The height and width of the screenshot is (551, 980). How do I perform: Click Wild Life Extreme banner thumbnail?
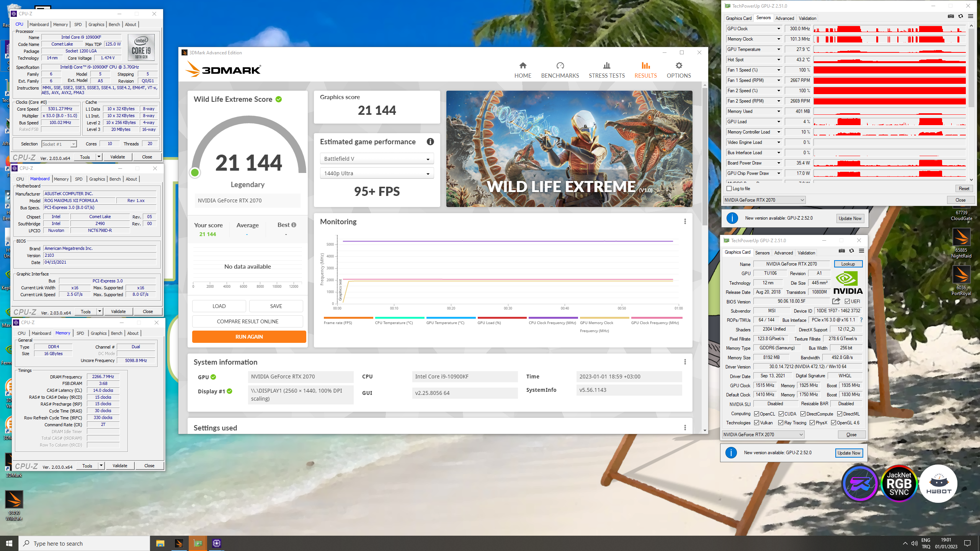569,149
